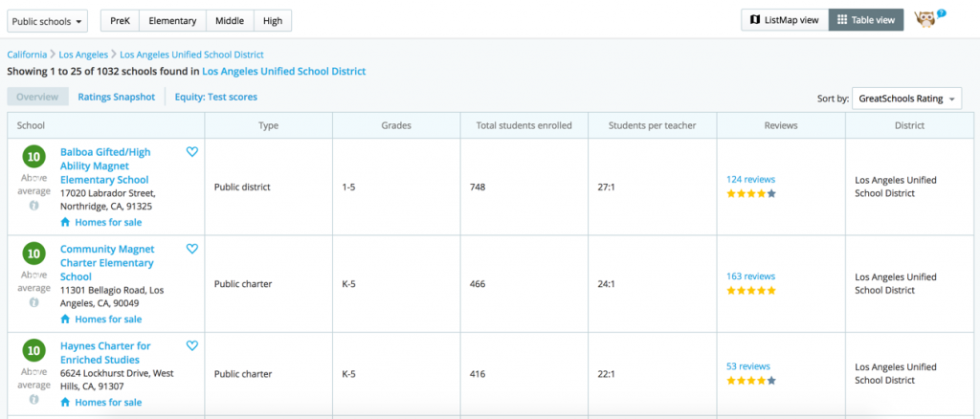Click the 17020 Labrador Street address
This screenshot has height=419, width=980.
pyautogui.click(x=107, y=199)
